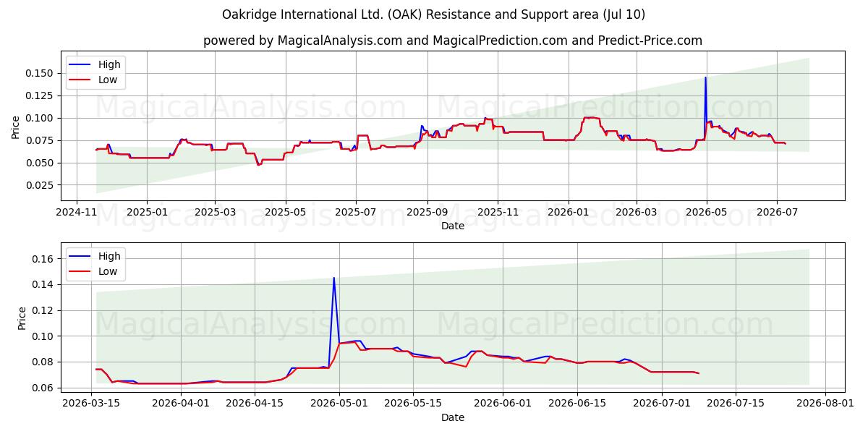The width and height of the screenshot is (868, 434).
Task: Click the 0.125 y-axis label in top chart
Action: [x=41, y=95]
